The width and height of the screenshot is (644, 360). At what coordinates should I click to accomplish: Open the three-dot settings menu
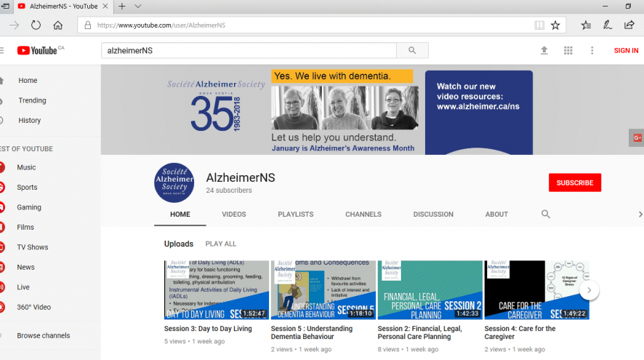[592, 50]
